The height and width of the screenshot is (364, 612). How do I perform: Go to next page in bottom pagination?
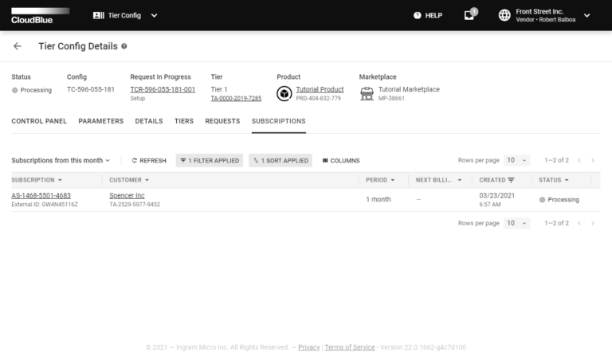click(593, 223)
